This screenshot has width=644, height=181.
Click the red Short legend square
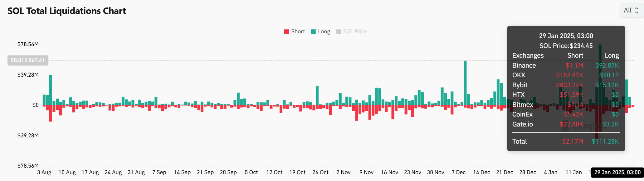pyautogui.click(x=286, y=31)
